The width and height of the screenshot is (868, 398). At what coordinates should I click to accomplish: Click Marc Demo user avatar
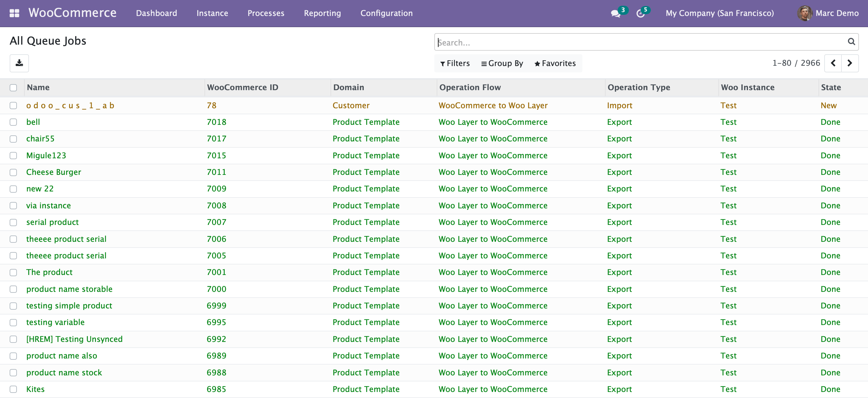point(805,13)
